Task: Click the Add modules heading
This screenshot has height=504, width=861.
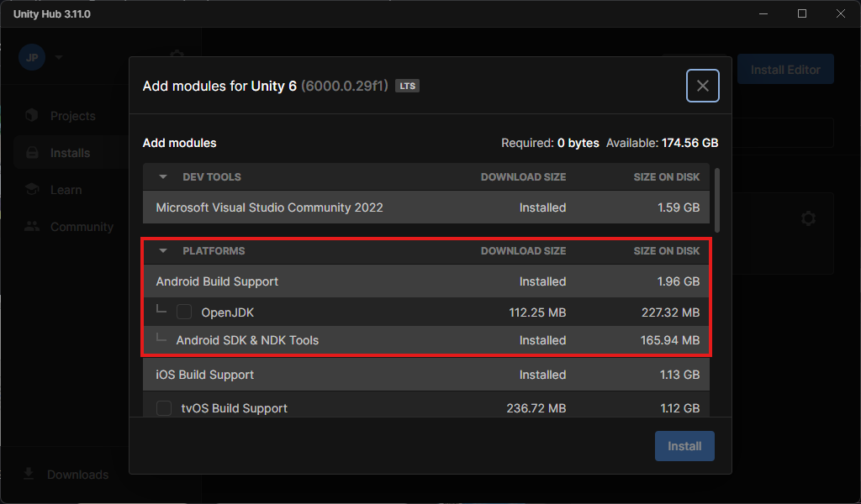Action: pyautogui.click(x=180, y=143)
